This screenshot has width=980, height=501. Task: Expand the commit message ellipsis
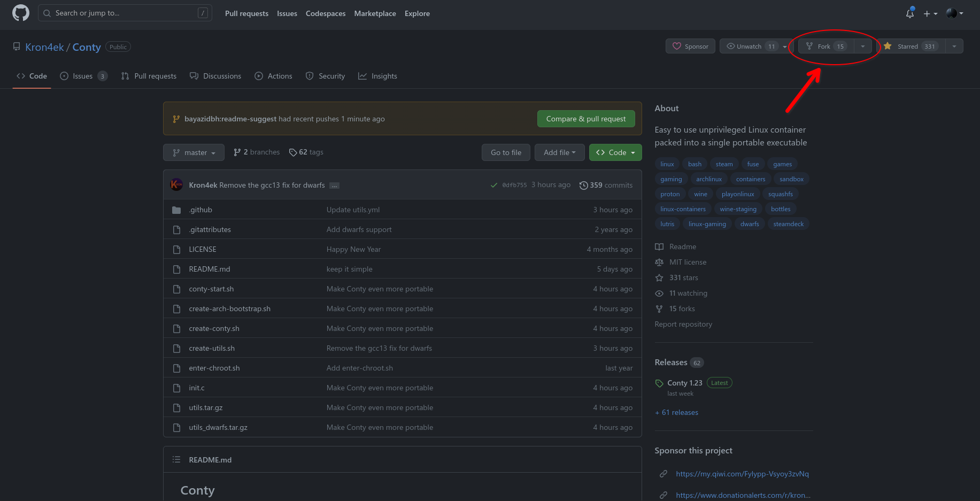tap(334, 186)
